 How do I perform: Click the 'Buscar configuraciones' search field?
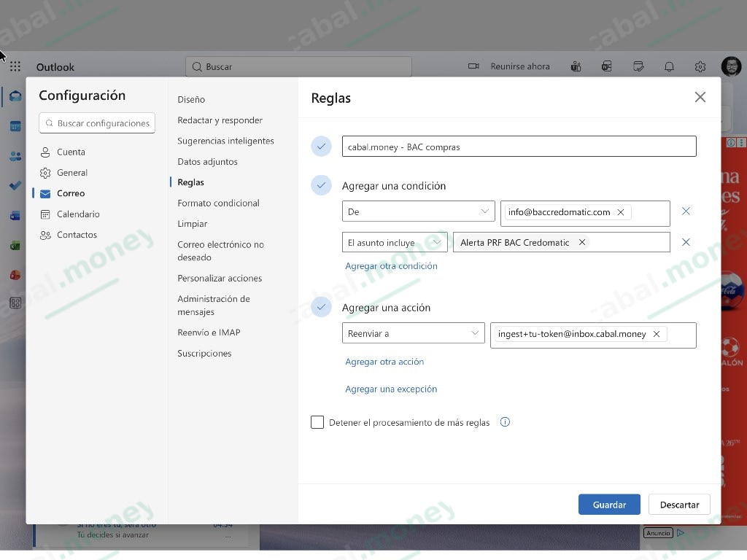click(x=96, y=122)
